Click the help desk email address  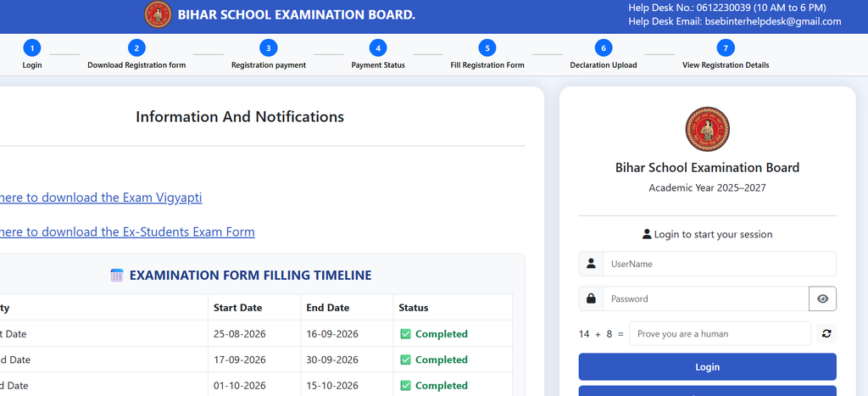tap(773, 21)
